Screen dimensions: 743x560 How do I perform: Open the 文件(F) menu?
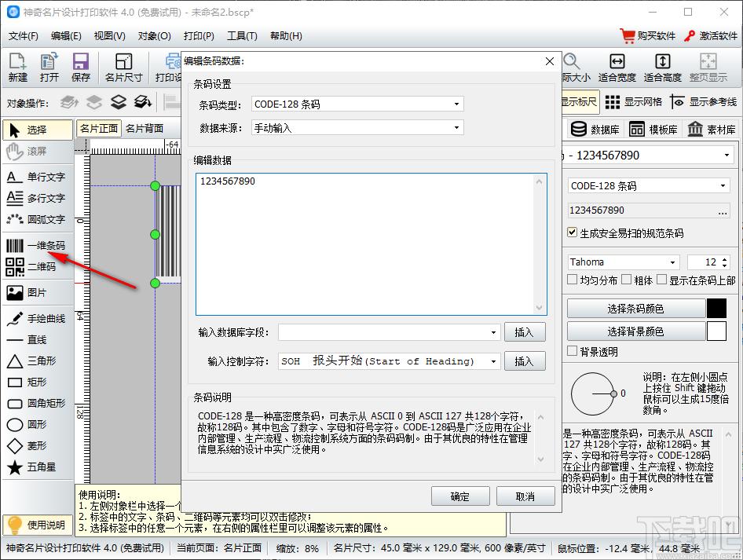pyautogui.click(x=24, y=36)
